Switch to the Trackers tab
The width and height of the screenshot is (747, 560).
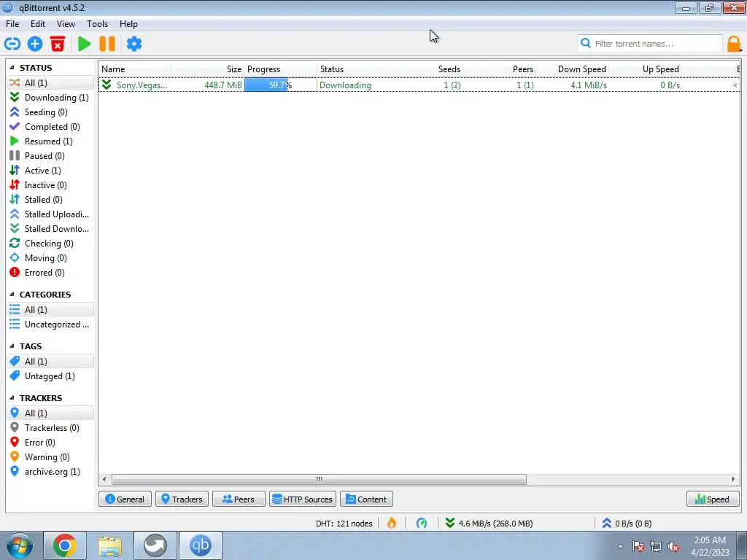[x=182, y=499]
